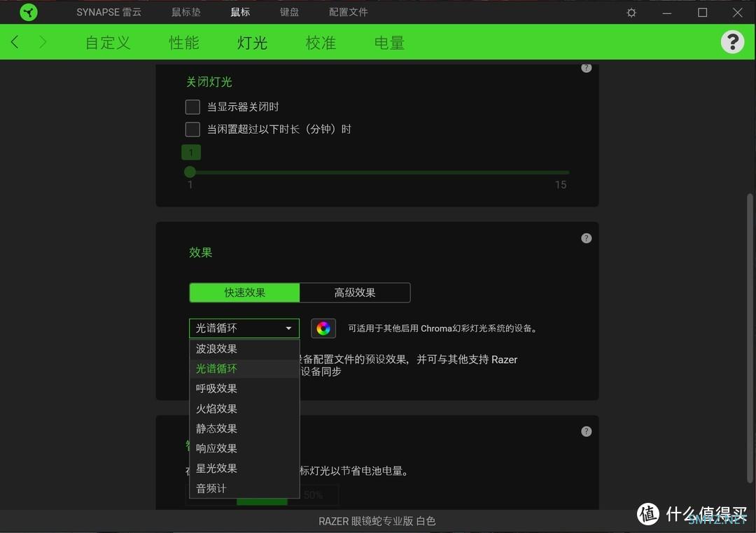
Task: Open the 灯光 tab
Action: (x=252, y=43)
